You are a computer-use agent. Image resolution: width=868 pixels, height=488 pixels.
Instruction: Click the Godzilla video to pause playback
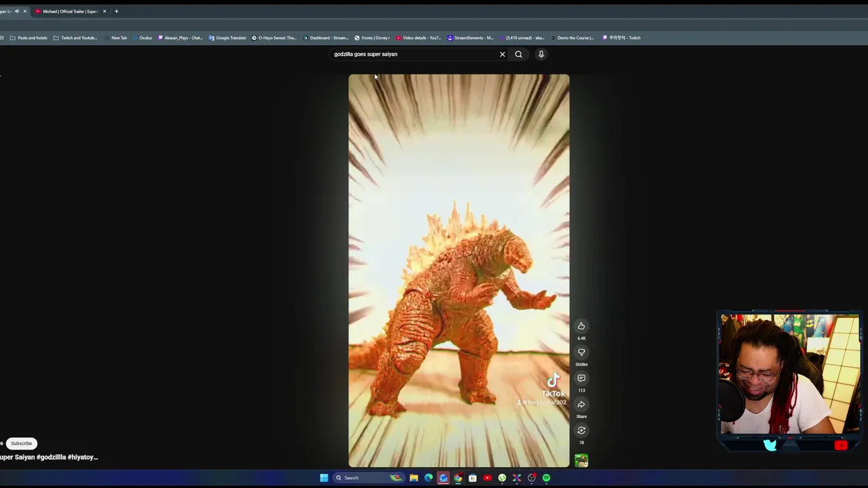tap(459, 270)
